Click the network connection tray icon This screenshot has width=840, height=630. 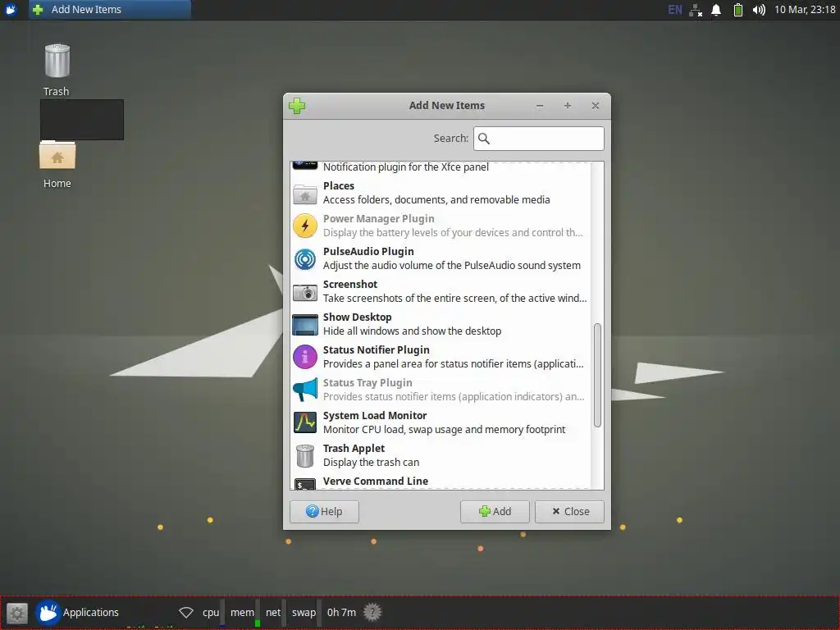696,10
